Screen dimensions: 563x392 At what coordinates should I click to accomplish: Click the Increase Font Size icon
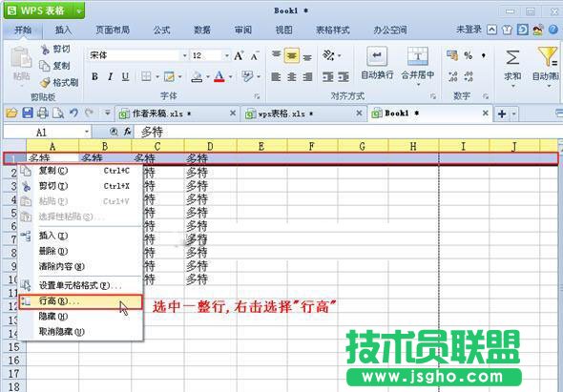[x=239, y=56]
